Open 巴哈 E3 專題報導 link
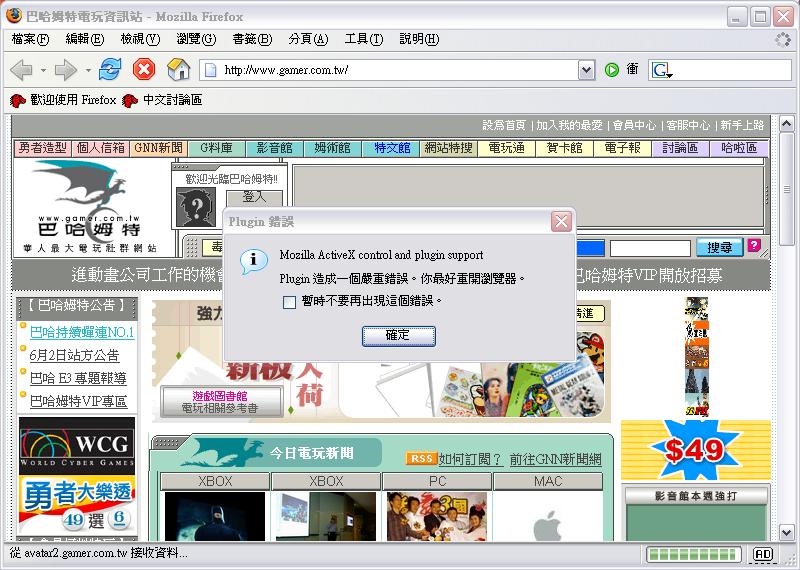The image size is (800, 570). click(x=78, y=379)
